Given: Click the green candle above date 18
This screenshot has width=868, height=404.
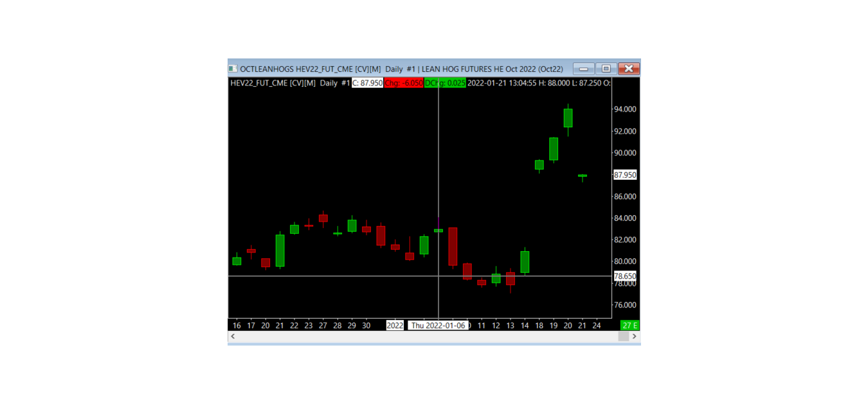Looking at the screenshot, I should 539,165.
